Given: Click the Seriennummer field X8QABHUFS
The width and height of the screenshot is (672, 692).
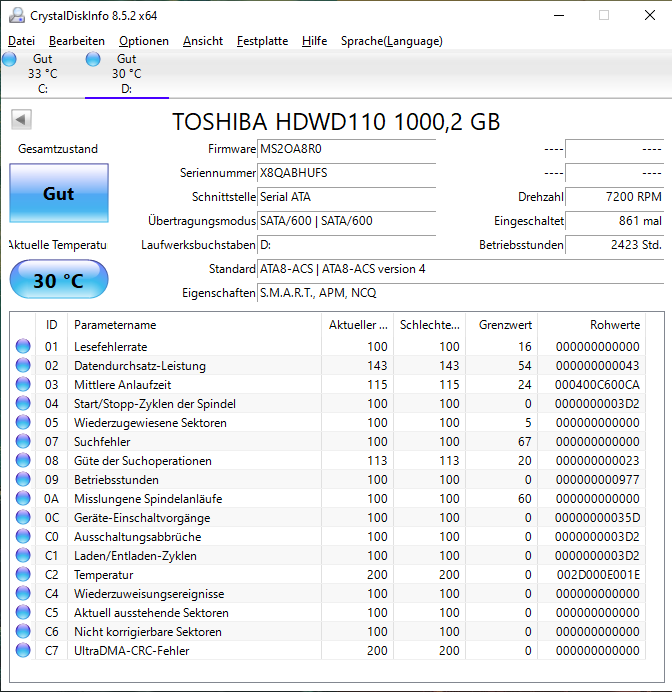Looking at the screenshot, I should point(346,173).
